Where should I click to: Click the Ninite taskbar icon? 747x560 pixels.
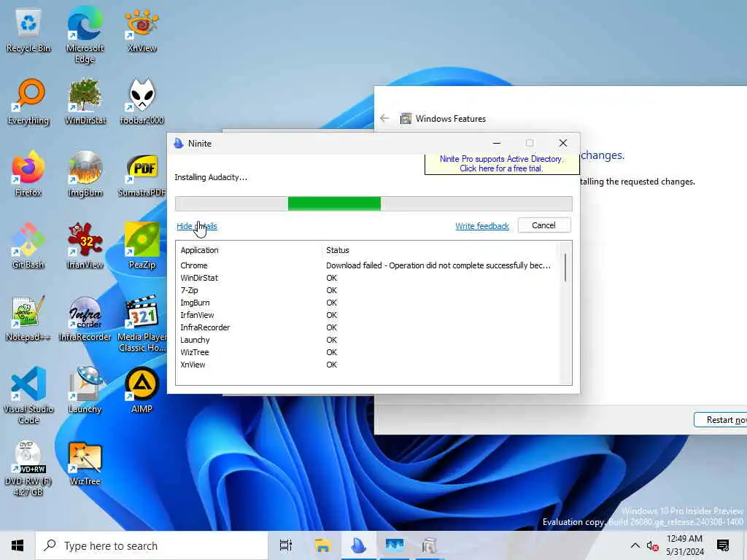coord(358,545)
